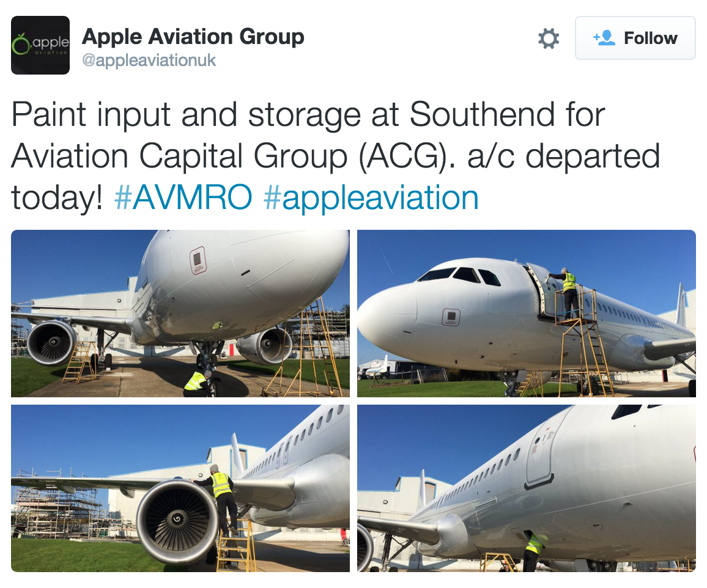This screenshot has width=707, height=588.
Task: View the top-left aircraft nose photo
Action: 180,314
